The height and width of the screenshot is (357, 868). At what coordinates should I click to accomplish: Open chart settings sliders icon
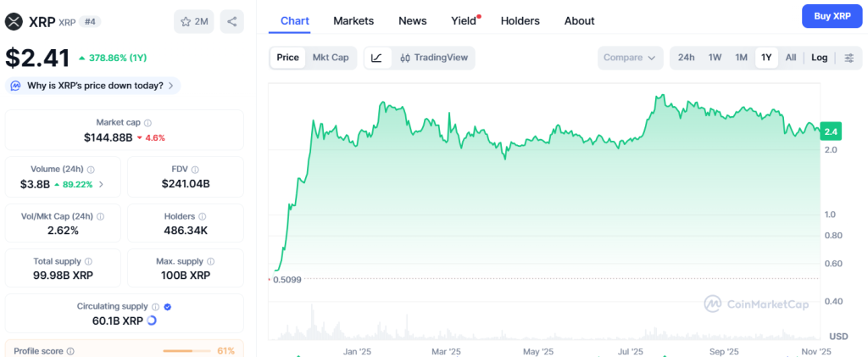tap(849, 58)
